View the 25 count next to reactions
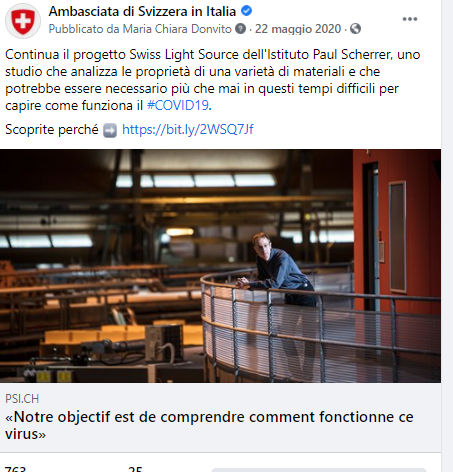This screenshot has height=472, width=453. point(135,469)
